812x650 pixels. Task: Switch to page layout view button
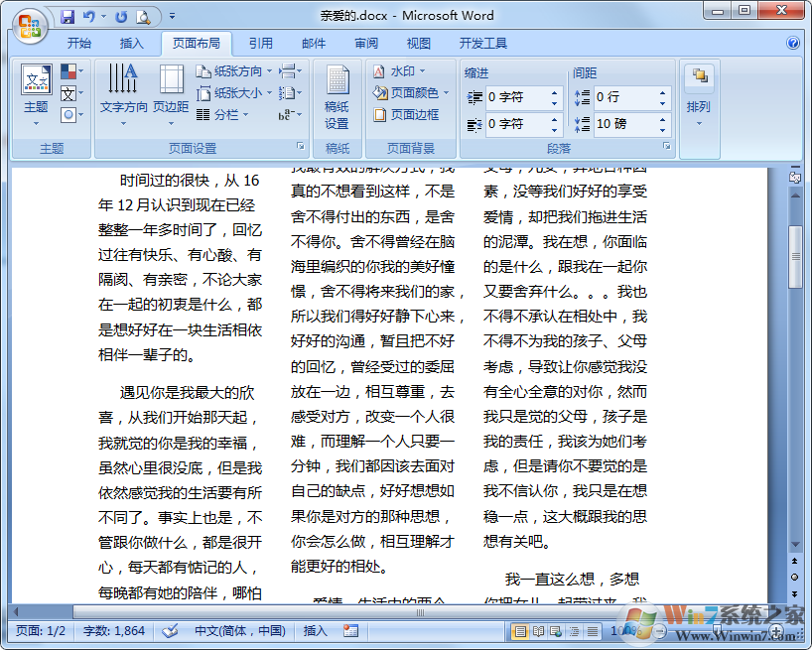pyautogui.click(x=519, y=631)
